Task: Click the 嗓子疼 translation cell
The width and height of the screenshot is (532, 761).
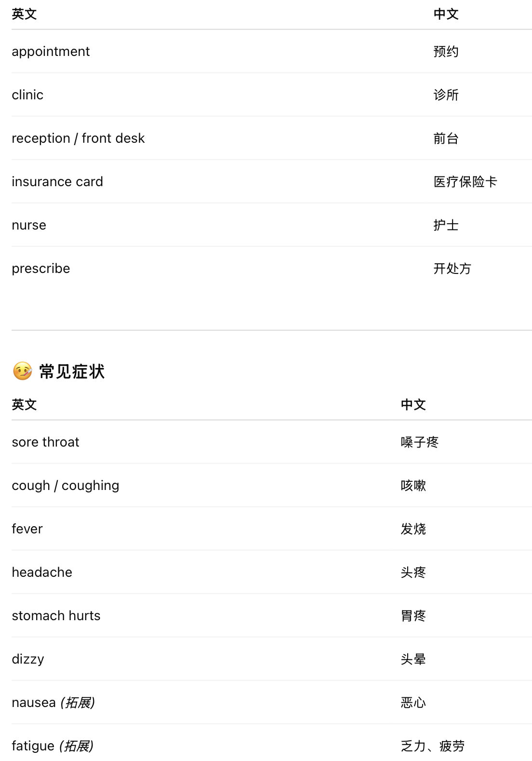Action: pyautogui.click(x=419, y=442)
